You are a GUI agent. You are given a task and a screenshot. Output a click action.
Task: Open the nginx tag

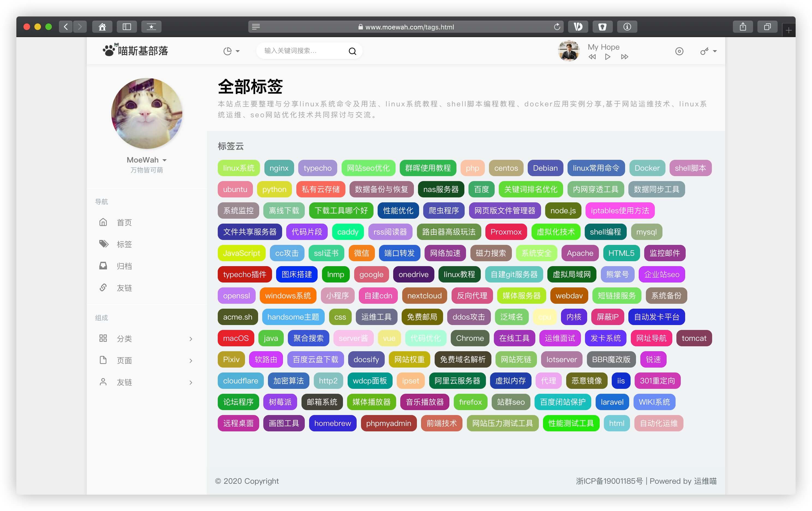pyautogui.click(x=279, y=168)
